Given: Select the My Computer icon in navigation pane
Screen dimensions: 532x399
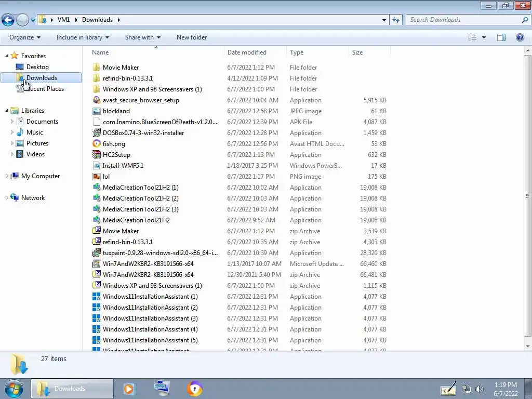Looking at the screenshot, I should point(15,176).
